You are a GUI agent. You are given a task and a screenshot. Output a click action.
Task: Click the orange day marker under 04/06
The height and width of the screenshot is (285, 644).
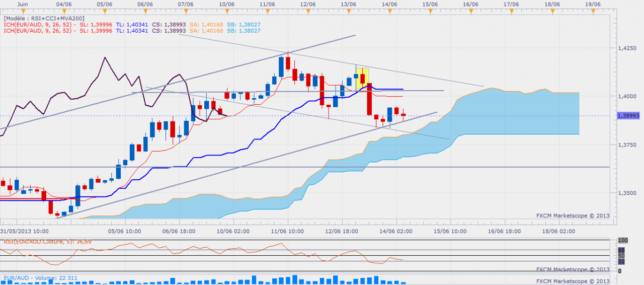pyautogui.click(x=63, y=11)
